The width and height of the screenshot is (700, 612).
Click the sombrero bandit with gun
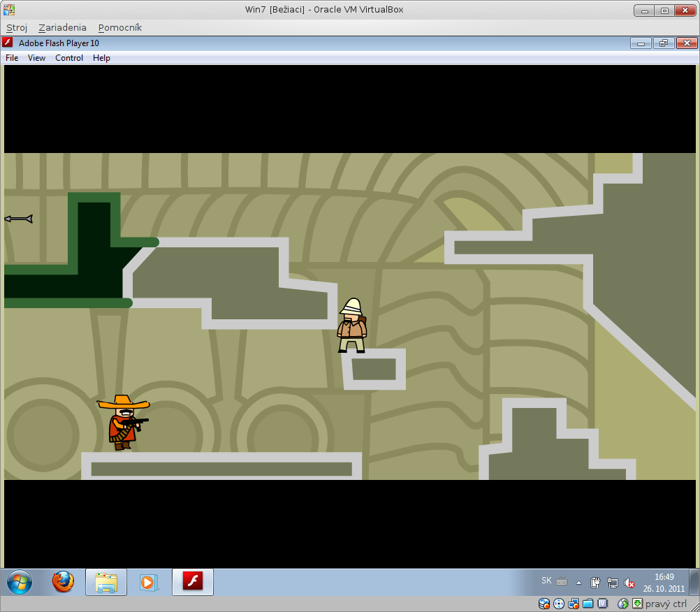click(x=123, y=422)
